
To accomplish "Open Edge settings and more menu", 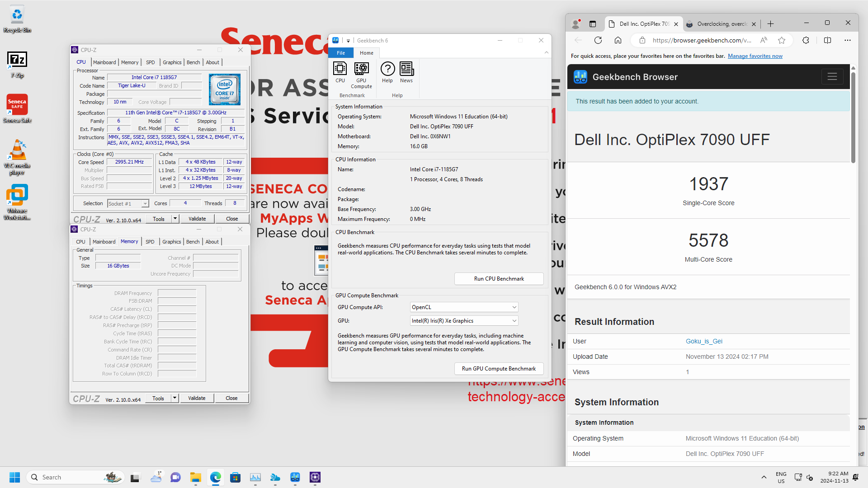I will click(x=848, y=40).
